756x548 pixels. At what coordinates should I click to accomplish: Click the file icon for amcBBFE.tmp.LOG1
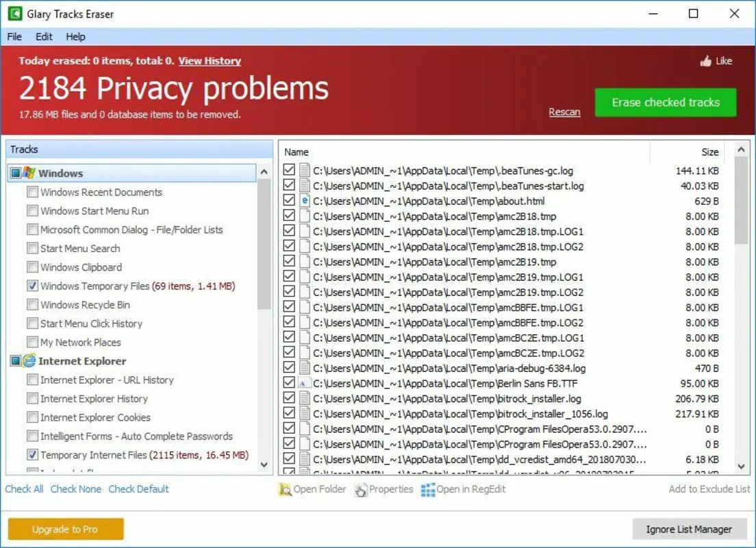(304, 308)
